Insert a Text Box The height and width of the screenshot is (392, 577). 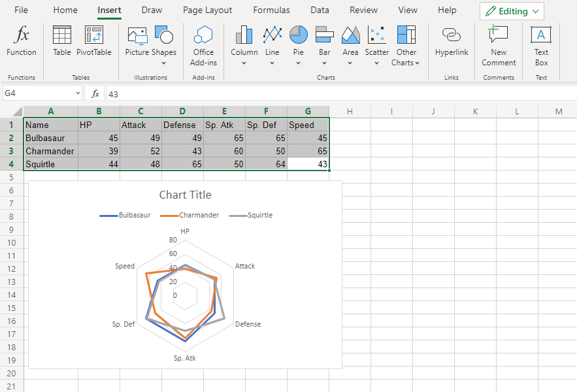[541, 46]
